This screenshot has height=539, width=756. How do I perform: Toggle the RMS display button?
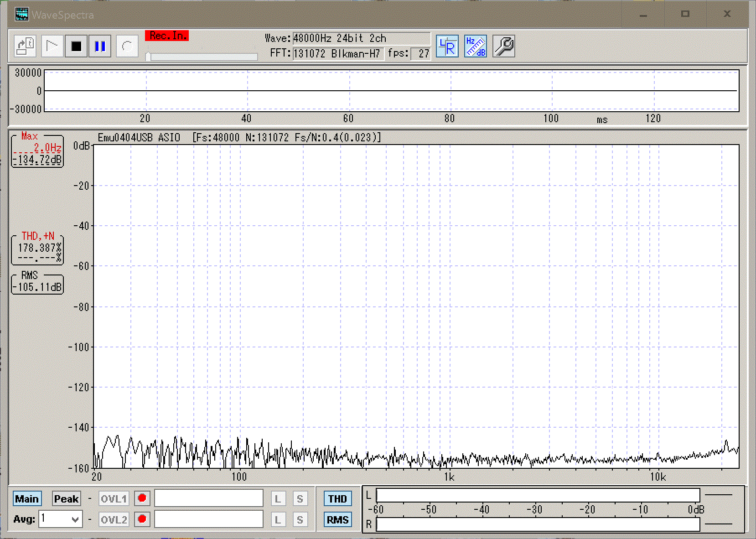[x=338, y=520]
